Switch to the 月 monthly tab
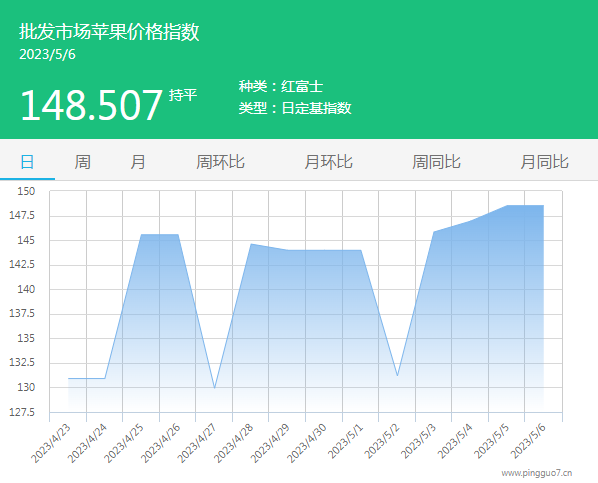 [x=138, y=162]
